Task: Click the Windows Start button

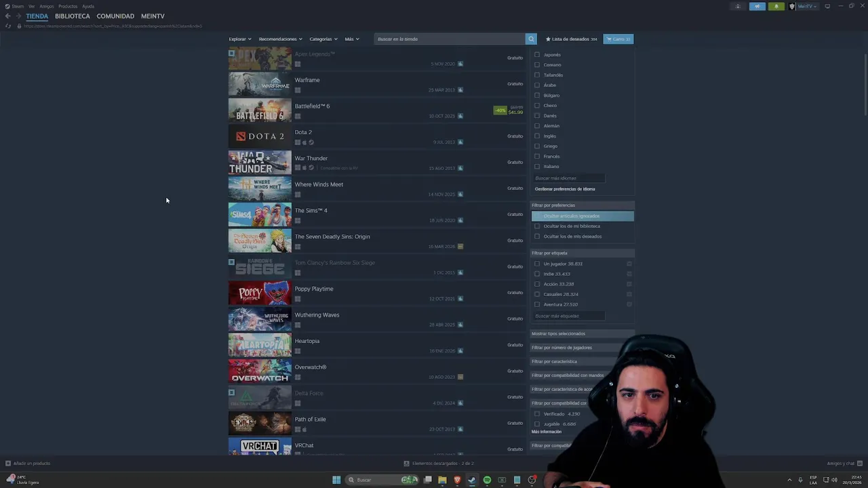Action: click(336, 480)
